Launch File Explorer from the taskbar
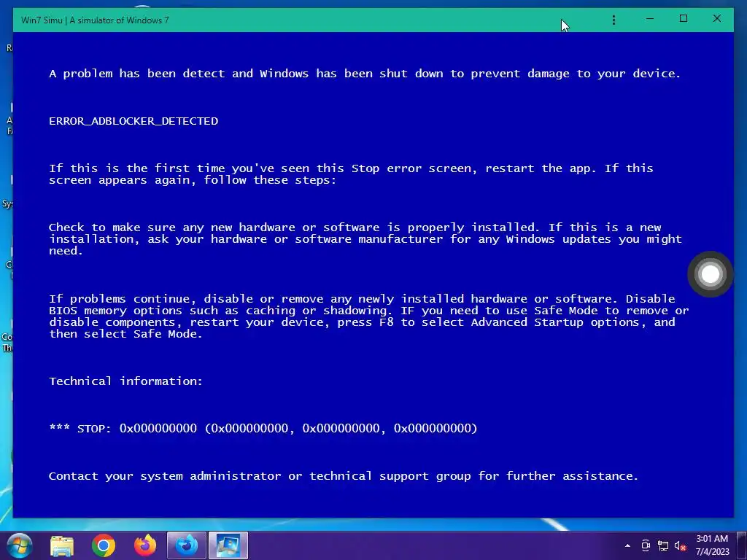Image resolution: width=747 pixels, height=560 pixels. point(62,545)
